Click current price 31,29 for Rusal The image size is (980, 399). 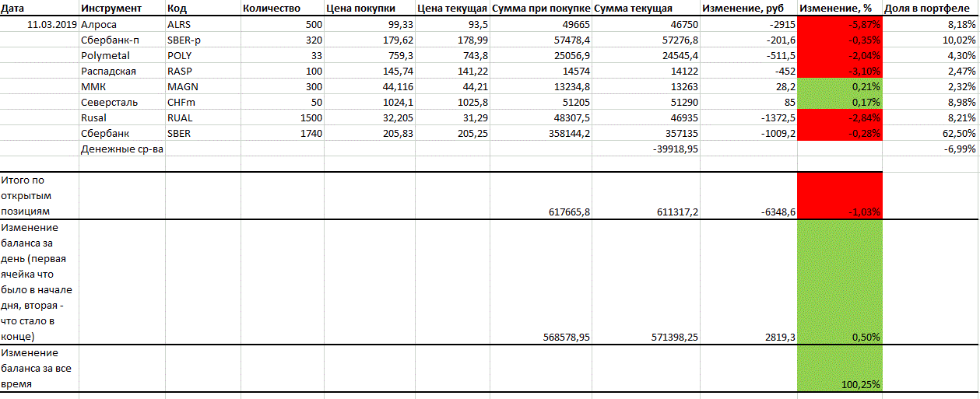pyautogui.click(x=452, y=117)
